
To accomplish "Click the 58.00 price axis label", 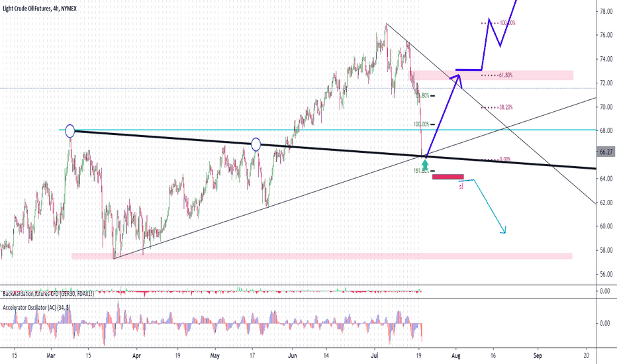I will click(606, 250).
